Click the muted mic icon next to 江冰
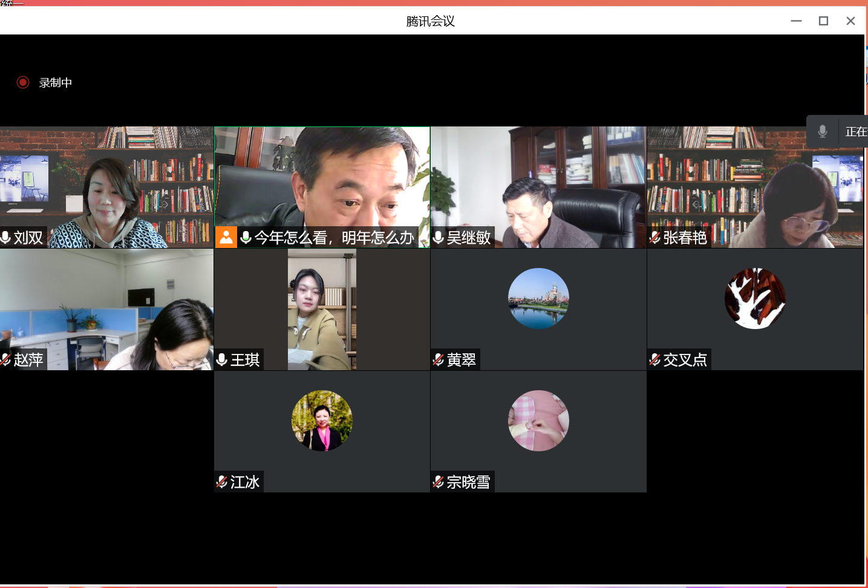Image resolution: width=868 pixels, height=588 pixels. 222,482
